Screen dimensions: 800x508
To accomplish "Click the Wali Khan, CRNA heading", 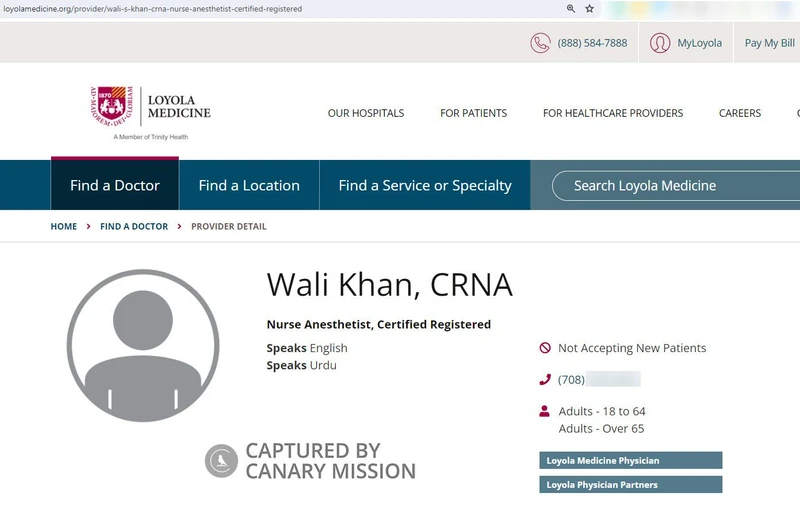I will (x=389, y=285).
